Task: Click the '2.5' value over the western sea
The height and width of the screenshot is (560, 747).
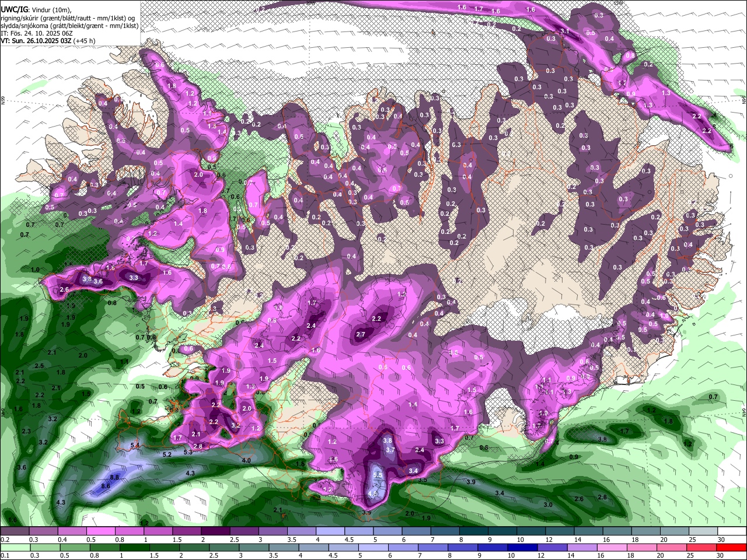Action: coord(40,366)
